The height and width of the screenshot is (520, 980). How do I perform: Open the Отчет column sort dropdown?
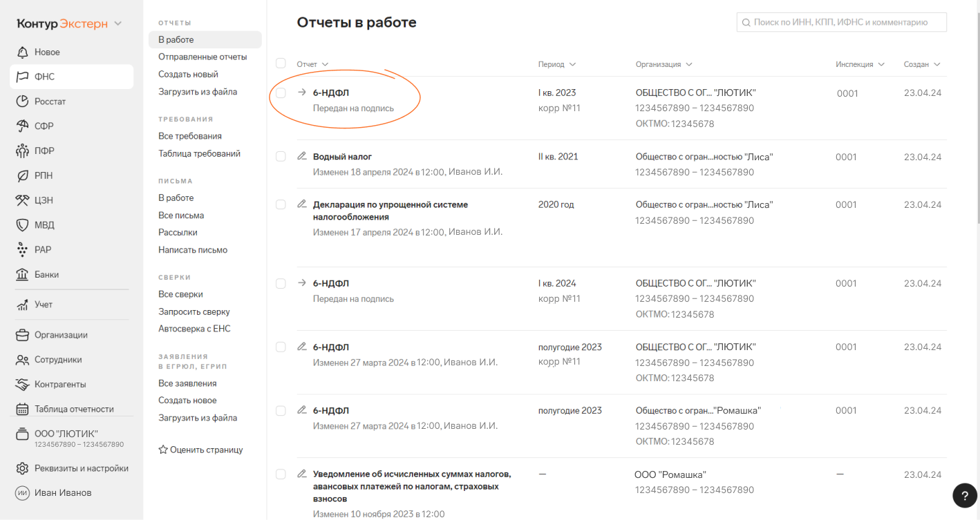[x=312, y=64]
